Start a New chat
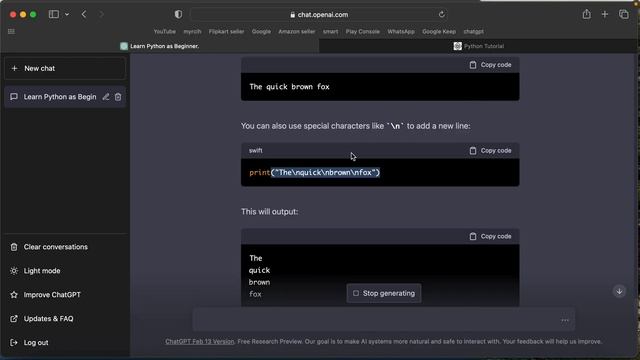This screenshot has width=640, height=360. pos(65,69)
